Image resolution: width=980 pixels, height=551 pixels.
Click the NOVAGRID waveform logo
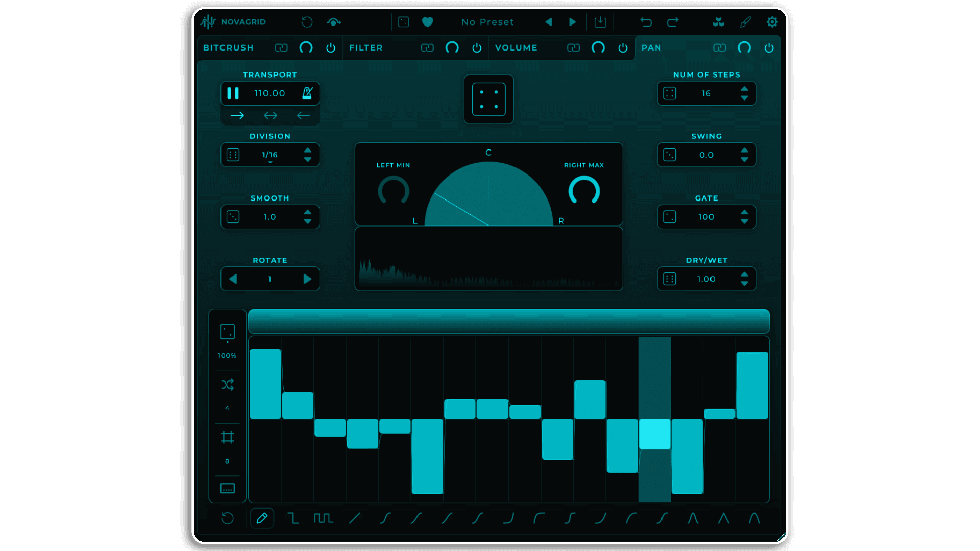pos(208,22)
